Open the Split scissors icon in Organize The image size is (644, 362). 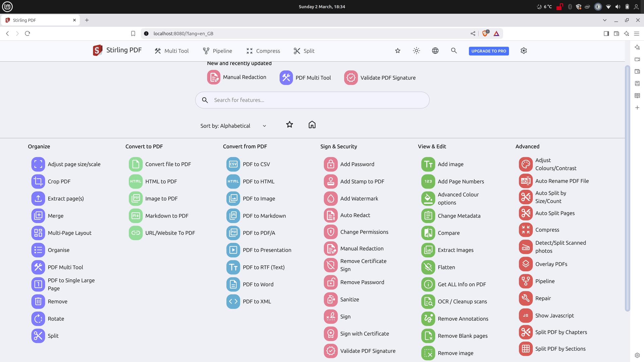click(38, 336)
